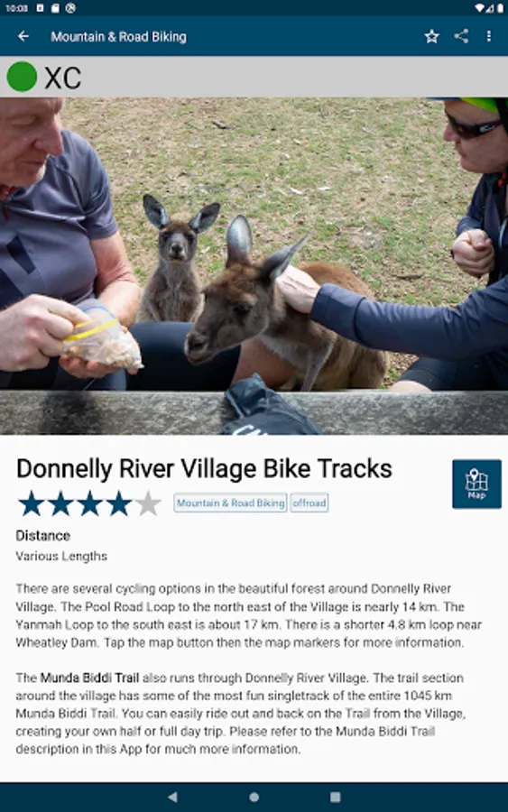Tap Android recent apps square button

(335, 797)
